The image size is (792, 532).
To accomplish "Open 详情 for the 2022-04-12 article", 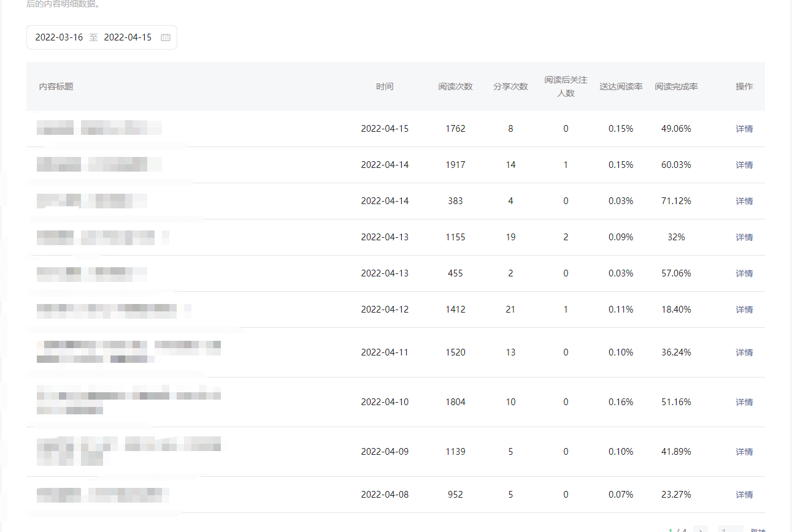I will (x=744, y=310).
